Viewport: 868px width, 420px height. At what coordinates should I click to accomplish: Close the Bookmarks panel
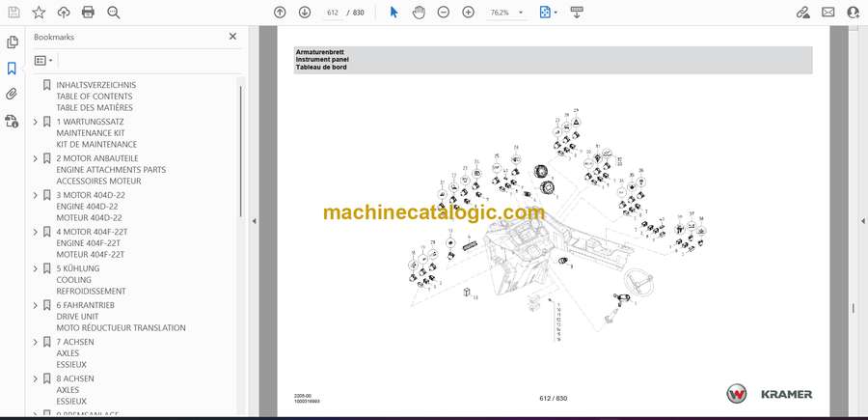[232, 37]
